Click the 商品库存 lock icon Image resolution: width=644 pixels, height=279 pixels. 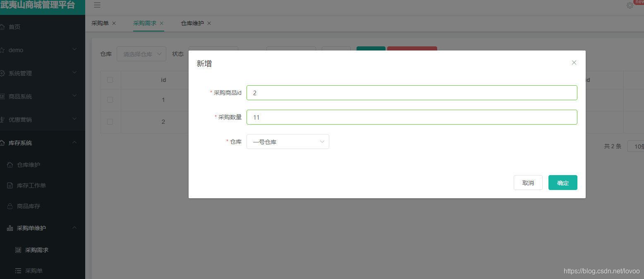tap(10, 206)
